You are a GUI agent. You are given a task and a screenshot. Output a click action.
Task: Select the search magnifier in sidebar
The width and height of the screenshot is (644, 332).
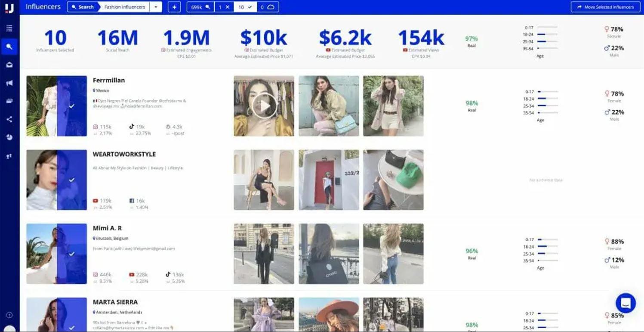pos(9,47)
